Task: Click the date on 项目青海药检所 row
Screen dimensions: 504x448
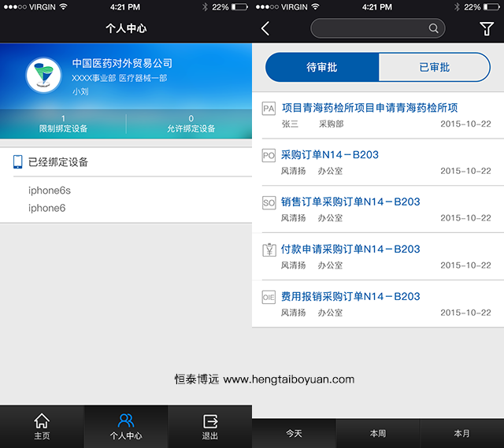Action: [465, 124]
